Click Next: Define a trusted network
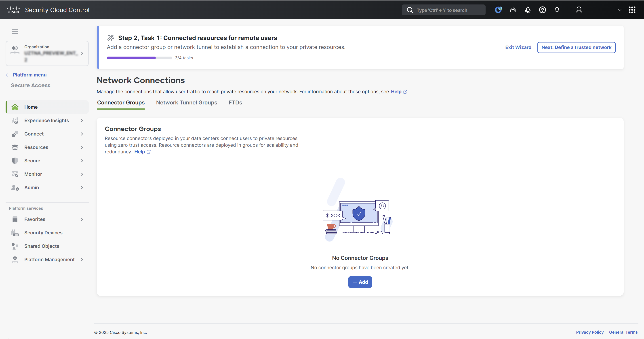The height and width of the screenshot is (339, 644). [x=576, y=47]
